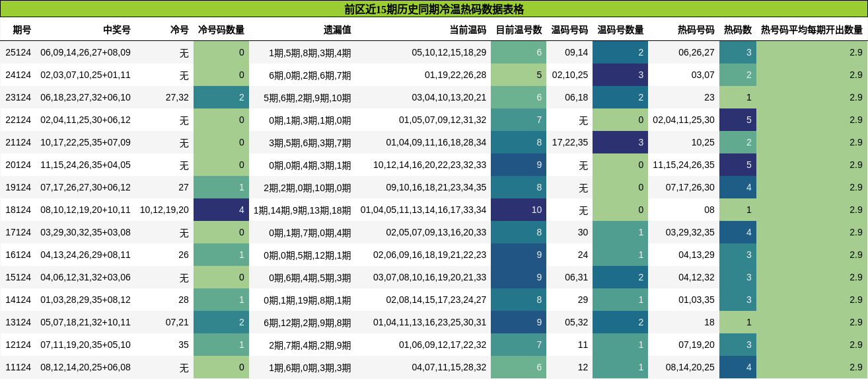Click warm codes 01,04,05,11,13,14,16,17,33,34
The image size is (868, 379).
coord(423,210)
